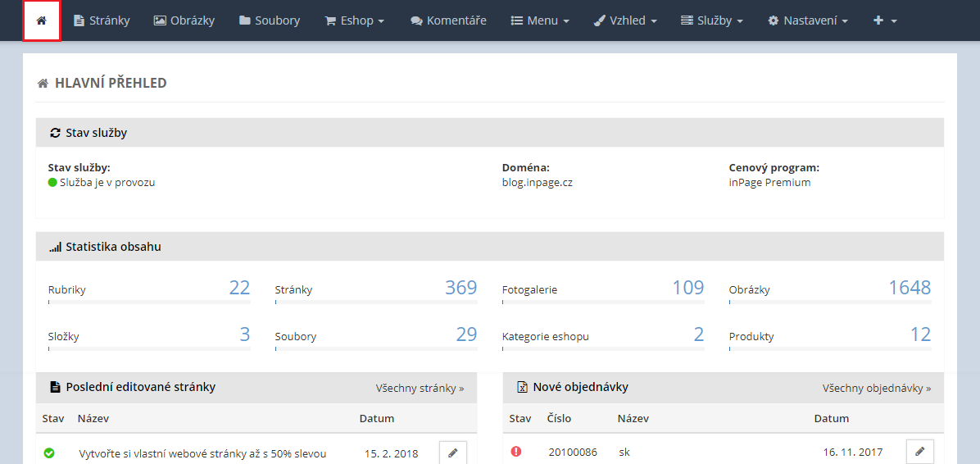The width and height of the screenshot is (980, 464).
Task: Expand the Eshop dropdown menu
Action: (x=354, y=20)
